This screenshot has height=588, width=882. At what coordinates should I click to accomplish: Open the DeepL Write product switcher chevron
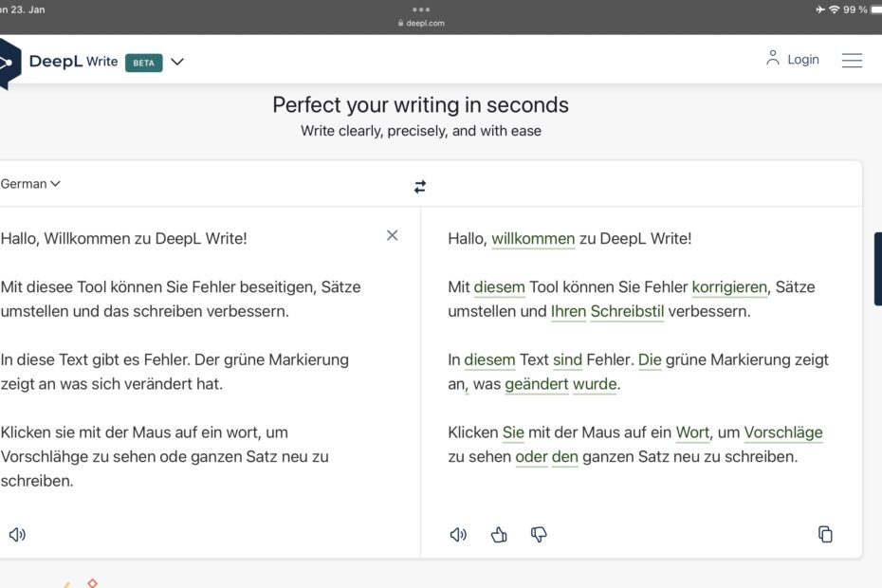(177, 62)
